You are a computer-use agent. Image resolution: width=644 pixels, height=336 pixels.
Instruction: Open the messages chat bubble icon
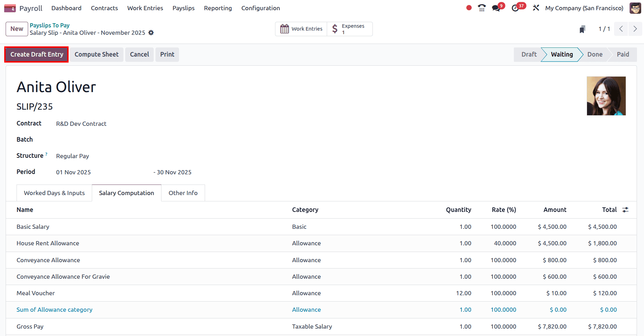(x=496, y=7)
